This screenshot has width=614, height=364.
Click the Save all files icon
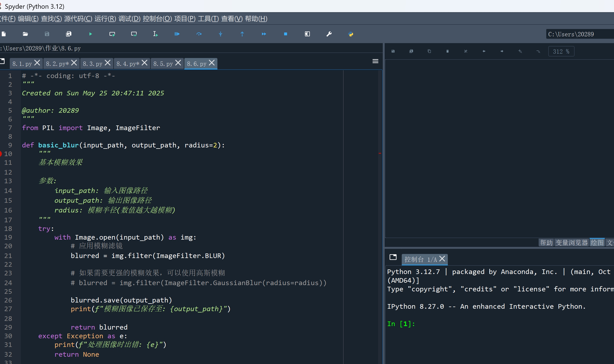pyautogui.click(x=69, y=34)
